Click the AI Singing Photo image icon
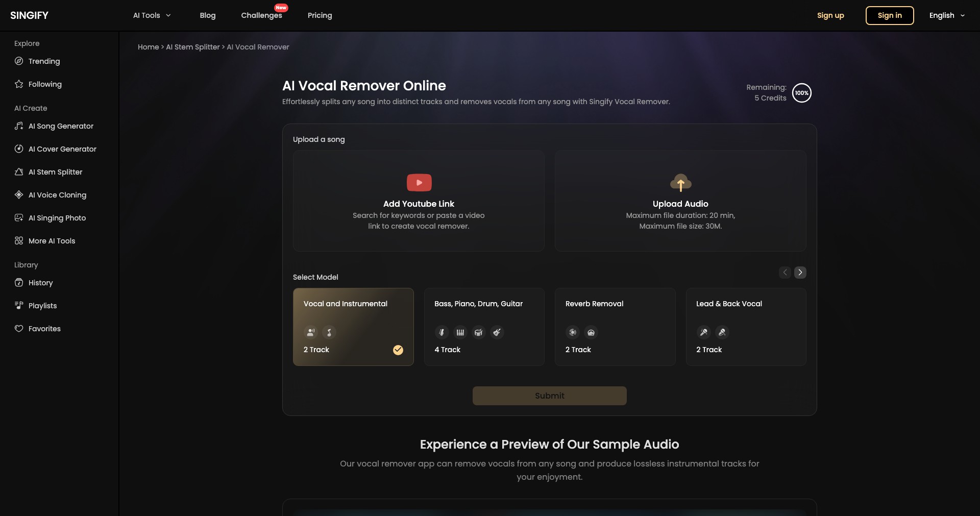980x516 pixels. pos(19,218)
